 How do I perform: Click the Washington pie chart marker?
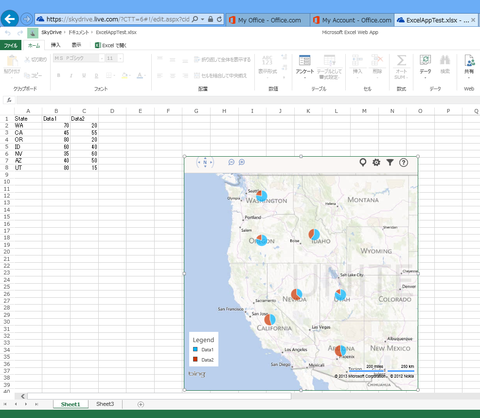[262, 196]
